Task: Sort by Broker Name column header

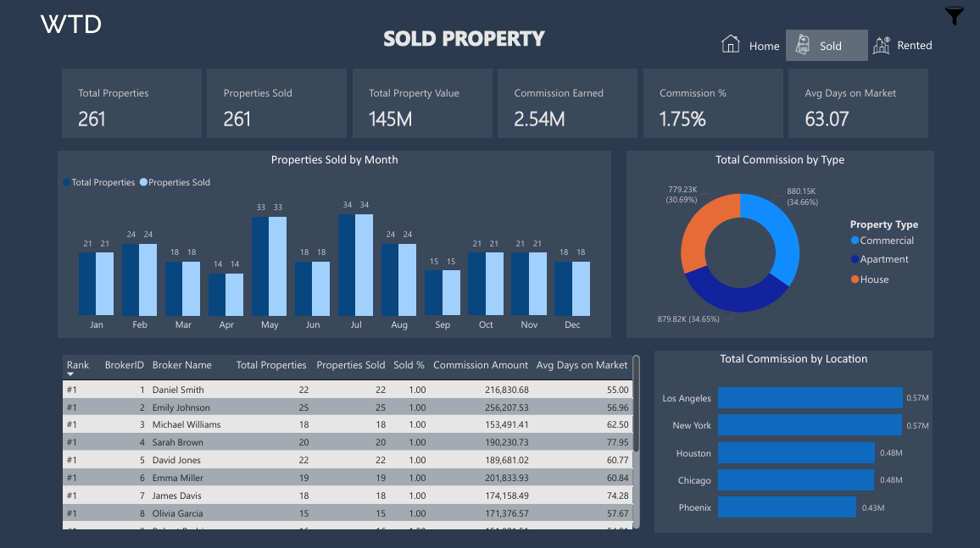Action: click(182, 365)
